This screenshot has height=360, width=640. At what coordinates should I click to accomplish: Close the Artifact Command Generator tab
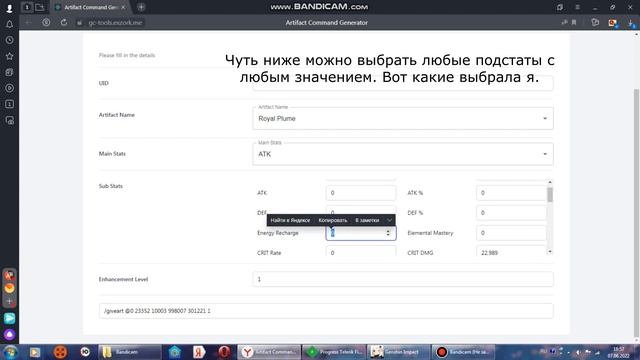point(123,7)
